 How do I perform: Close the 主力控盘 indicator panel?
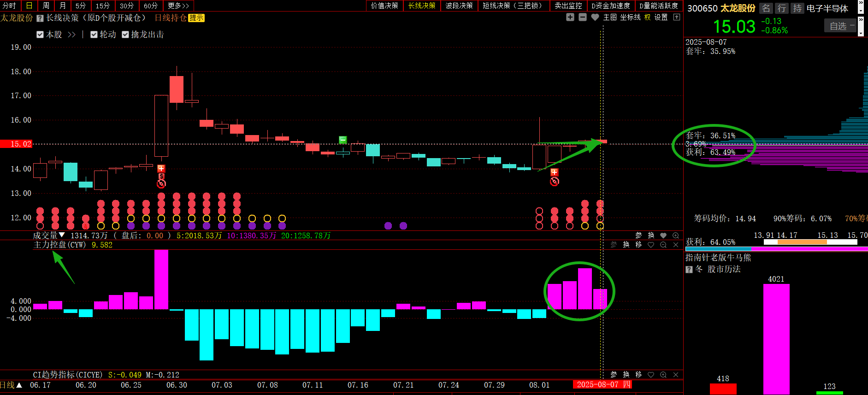(676, 245)
